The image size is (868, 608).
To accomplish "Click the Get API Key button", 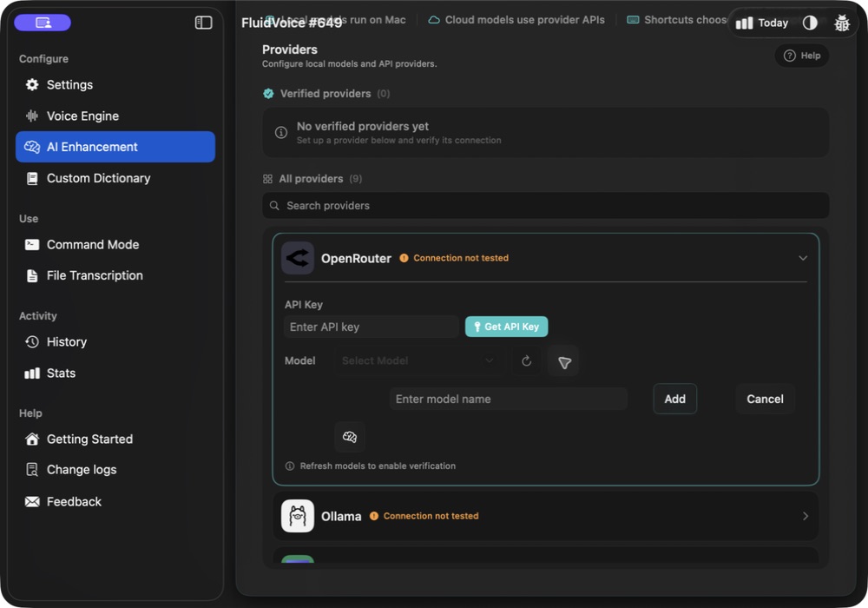I will (506, 327).
